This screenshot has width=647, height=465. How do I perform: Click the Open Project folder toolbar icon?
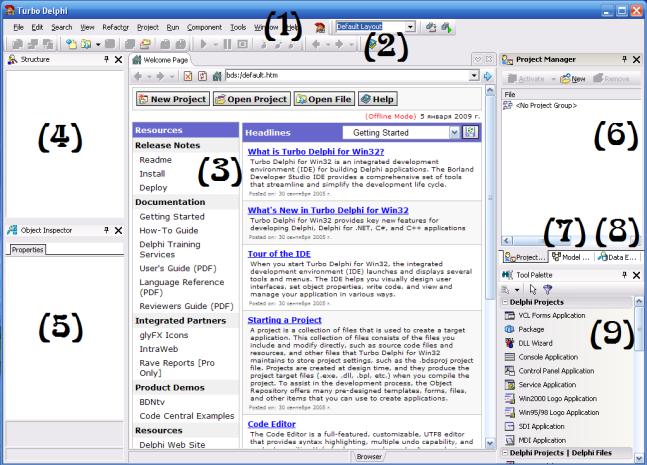145,44
